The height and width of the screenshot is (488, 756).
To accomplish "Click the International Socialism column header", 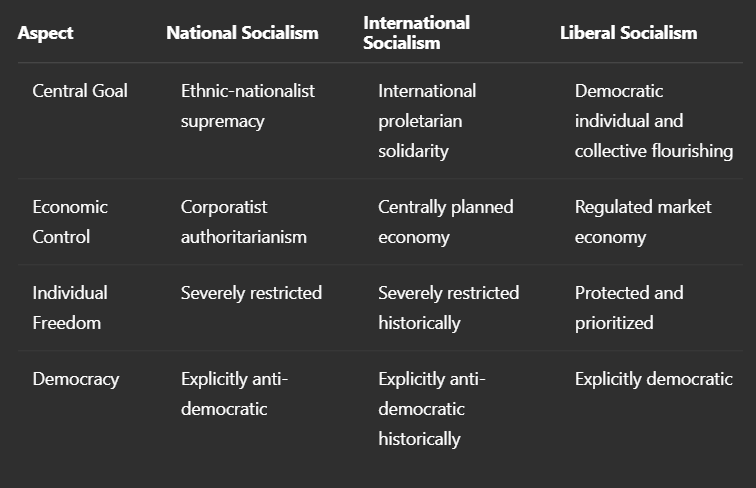I will click(416, 32).
